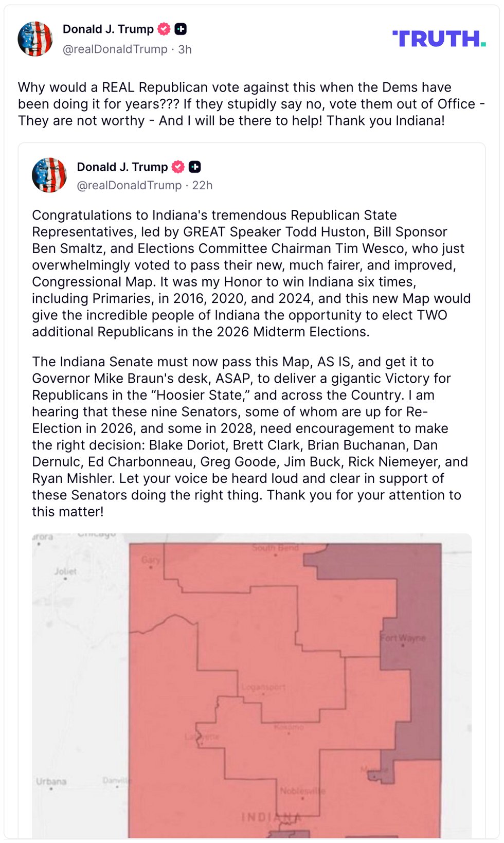The height and width of the screenshot is (843, 504).
Task: Open the quoted post's "Congratulations to Indiana's" paragraph
Action: (x=251, y=273)
